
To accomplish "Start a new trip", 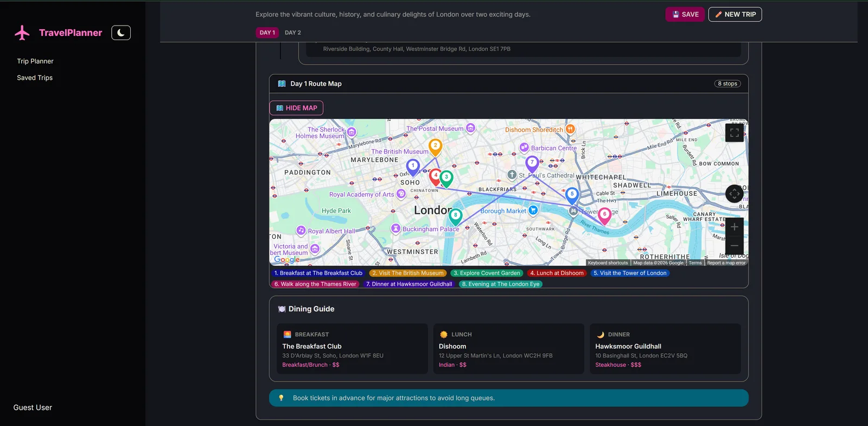I will (735, 15).
